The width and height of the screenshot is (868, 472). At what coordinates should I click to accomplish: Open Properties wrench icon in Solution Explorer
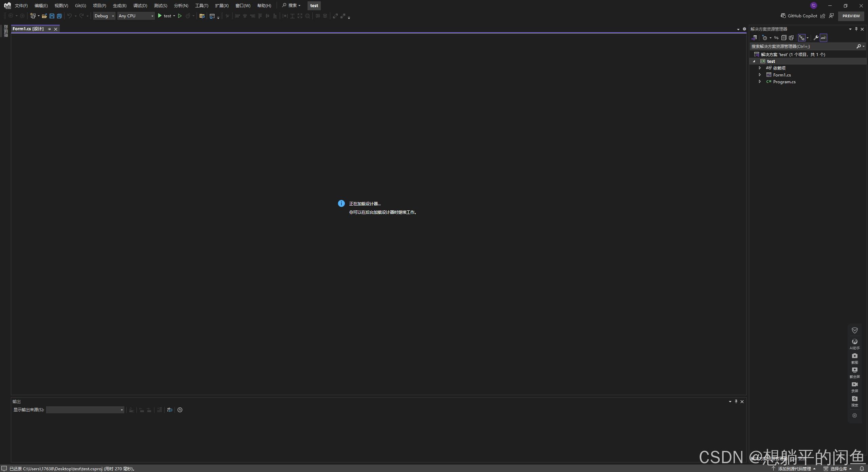(x=816, y=38)
